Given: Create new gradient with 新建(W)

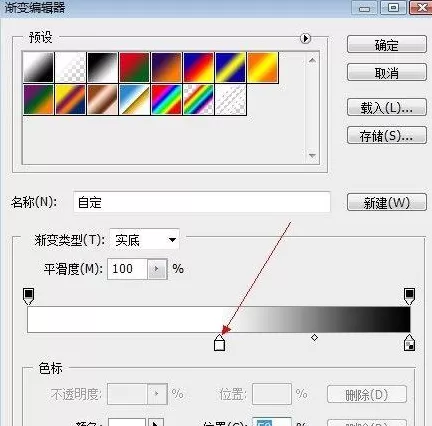Looking at the screenshot, I should click(x=387, y=202).
